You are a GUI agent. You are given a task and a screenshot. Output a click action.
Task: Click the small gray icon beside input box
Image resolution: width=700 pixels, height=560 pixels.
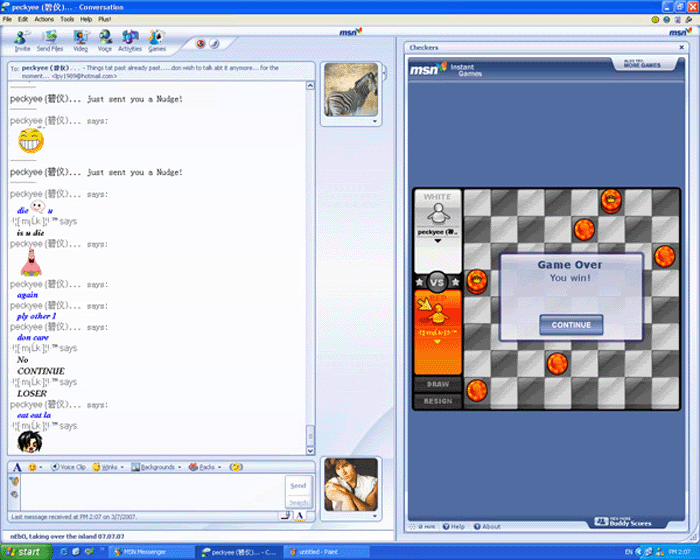pos(14,494)
